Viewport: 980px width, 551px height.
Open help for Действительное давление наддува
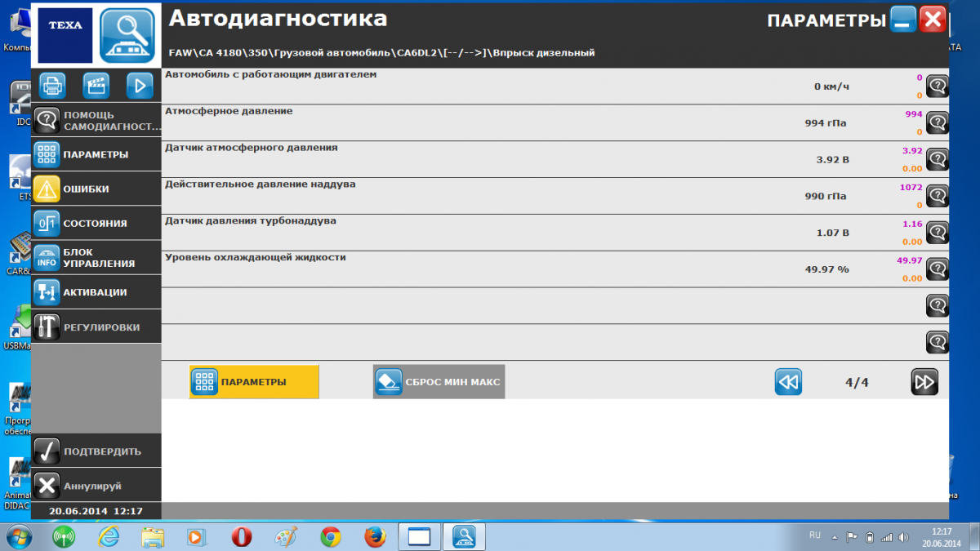(938, 196)
